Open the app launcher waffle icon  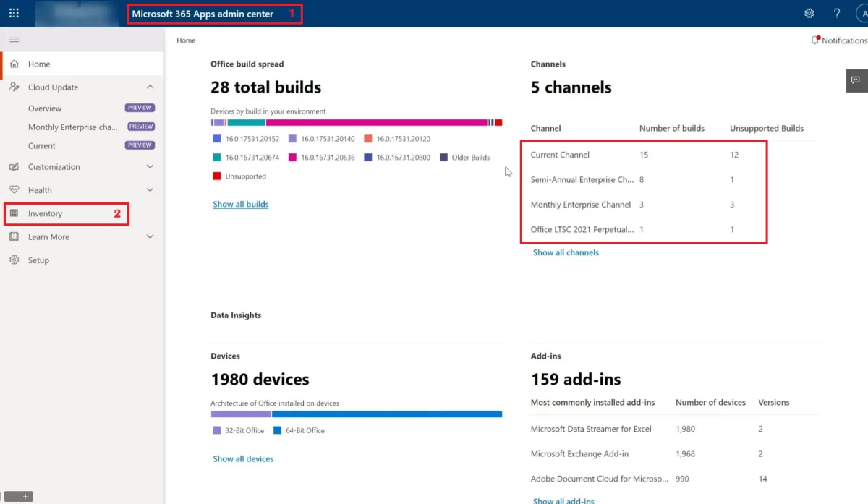(x=14, y=13)
